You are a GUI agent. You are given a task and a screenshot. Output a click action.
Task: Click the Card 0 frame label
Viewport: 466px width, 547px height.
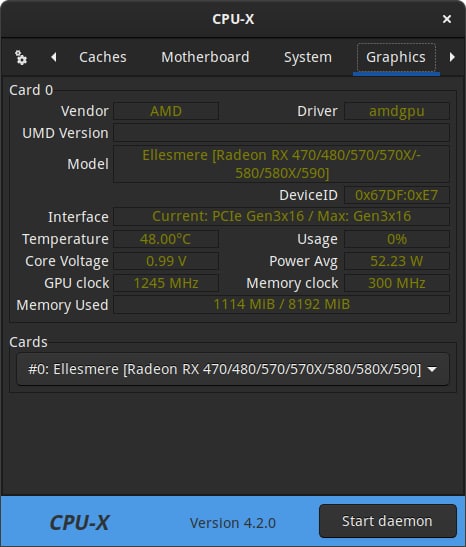pos(31,90)
